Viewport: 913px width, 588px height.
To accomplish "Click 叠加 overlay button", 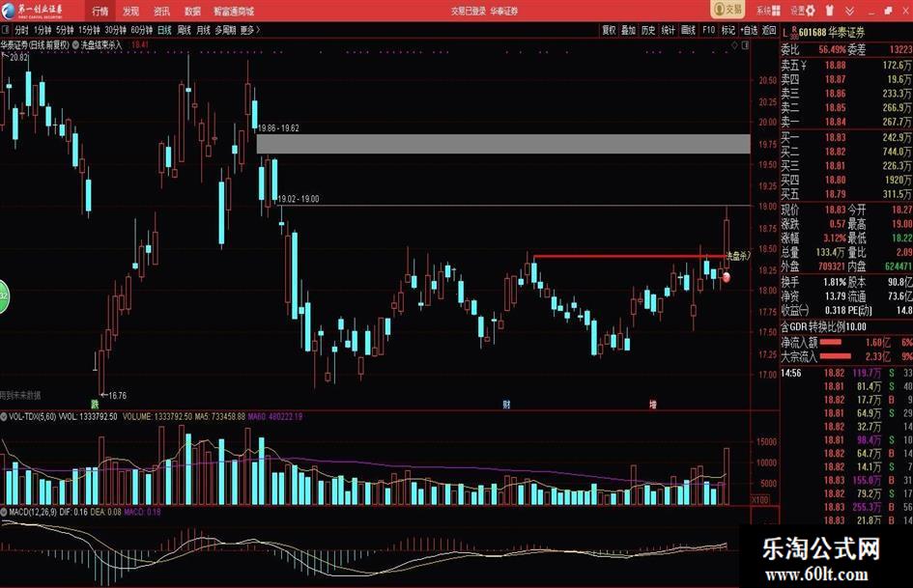I will tap(628, 30).
